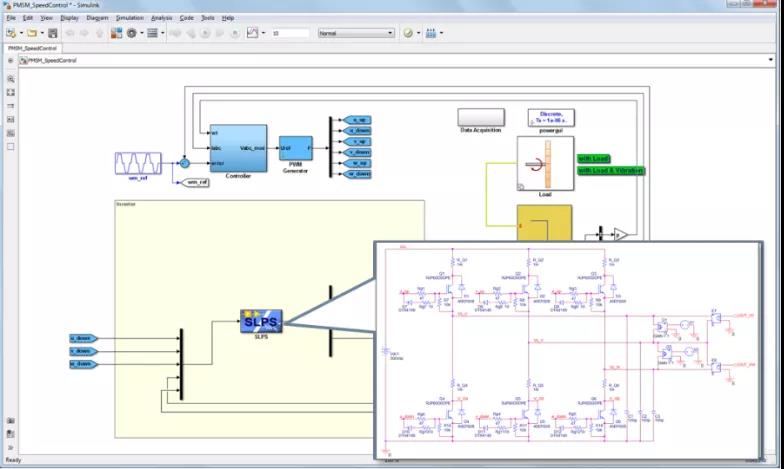Open the Model Explorer list icon
The image size is (784, 469).
coord(152,33)
